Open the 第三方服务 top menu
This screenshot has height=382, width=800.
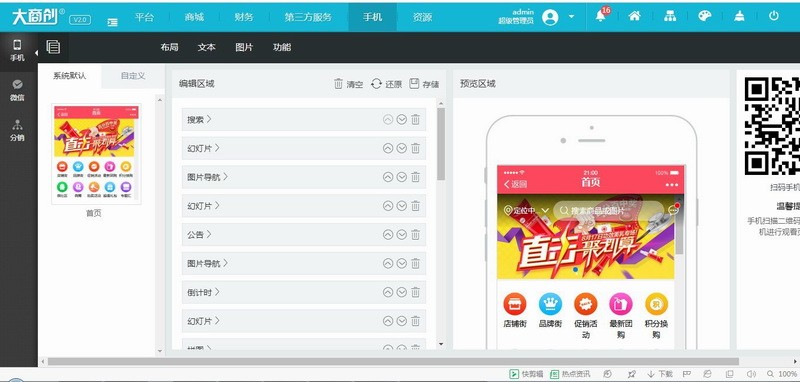tap(308, 17)
